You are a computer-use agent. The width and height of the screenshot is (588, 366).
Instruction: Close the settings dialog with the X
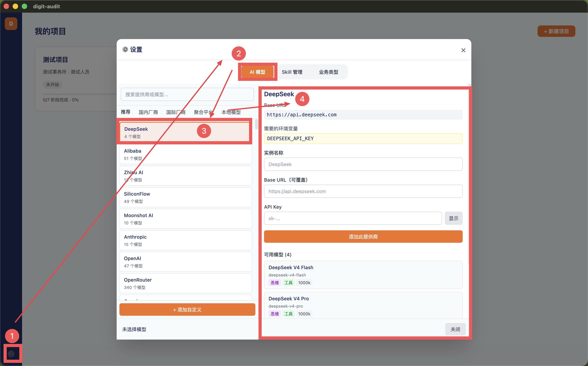click(x=463, y=50)
